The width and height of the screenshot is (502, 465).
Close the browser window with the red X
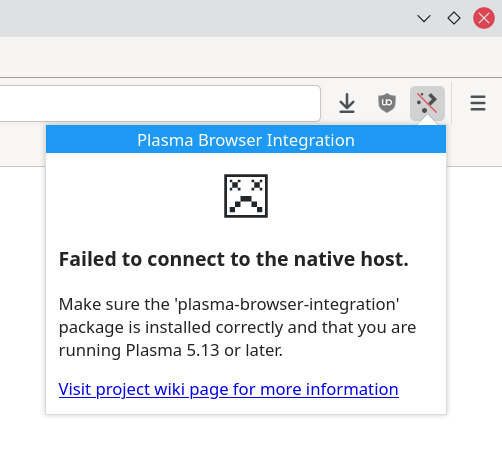point(484,18)
